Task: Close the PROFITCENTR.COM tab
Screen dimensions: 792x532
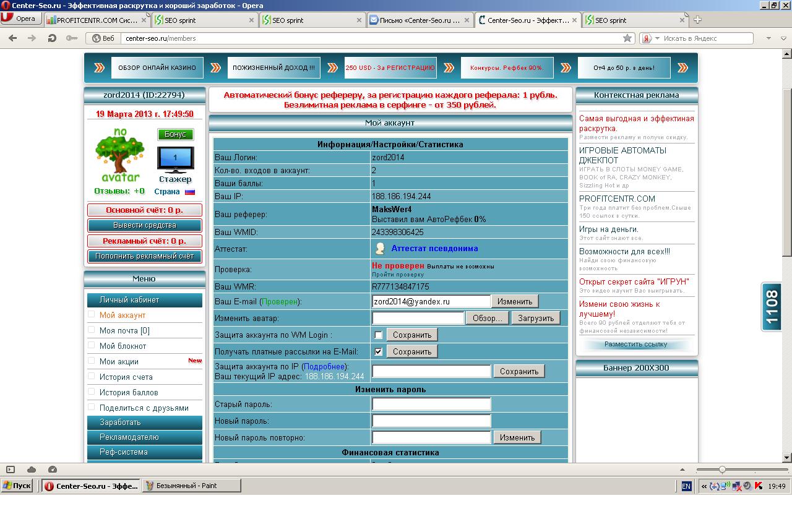Action: point(144,20)
